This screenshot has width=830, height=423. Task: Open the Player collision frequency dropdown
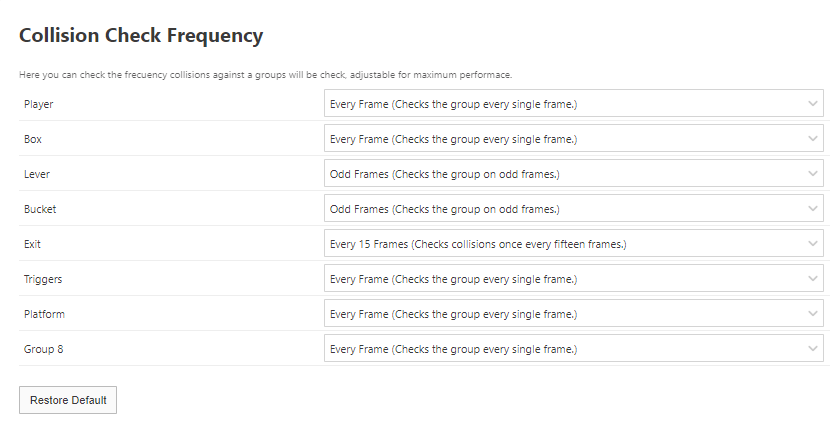coord(573,104)
